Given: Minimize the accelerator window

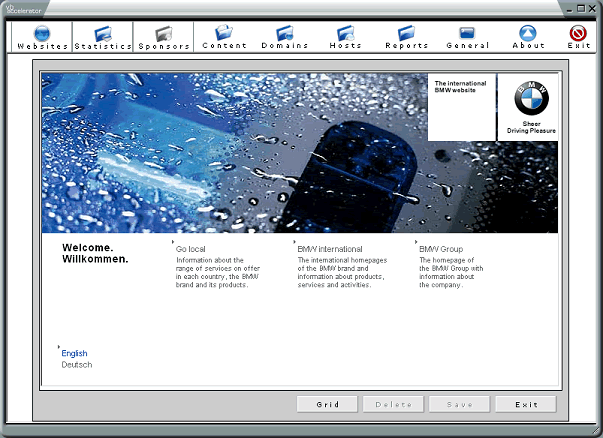Looking at the screenshot, I should (570, 9).
